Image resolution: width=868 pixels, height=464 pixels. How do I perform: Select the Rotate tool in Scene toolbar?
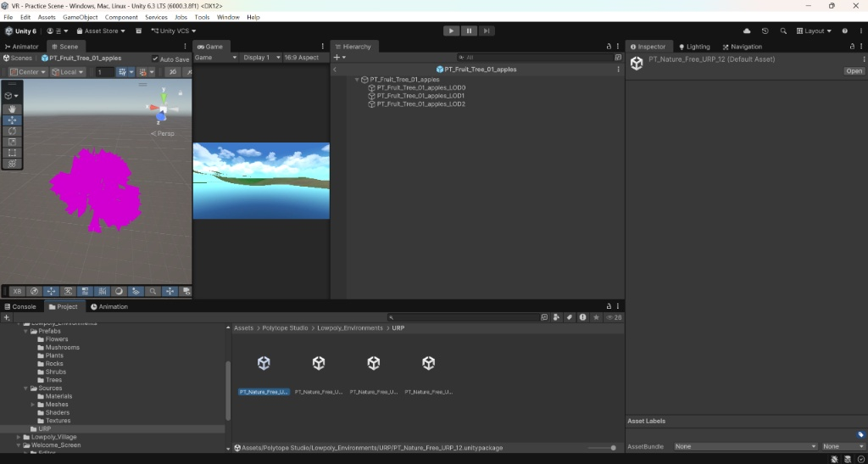click(x=12, y=131)
